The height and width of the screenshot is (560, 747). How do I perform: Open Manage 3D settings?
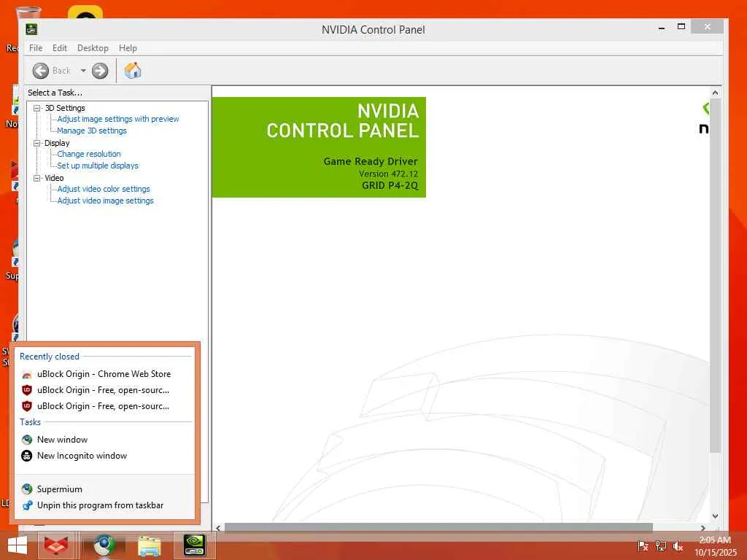click(92, 131)
